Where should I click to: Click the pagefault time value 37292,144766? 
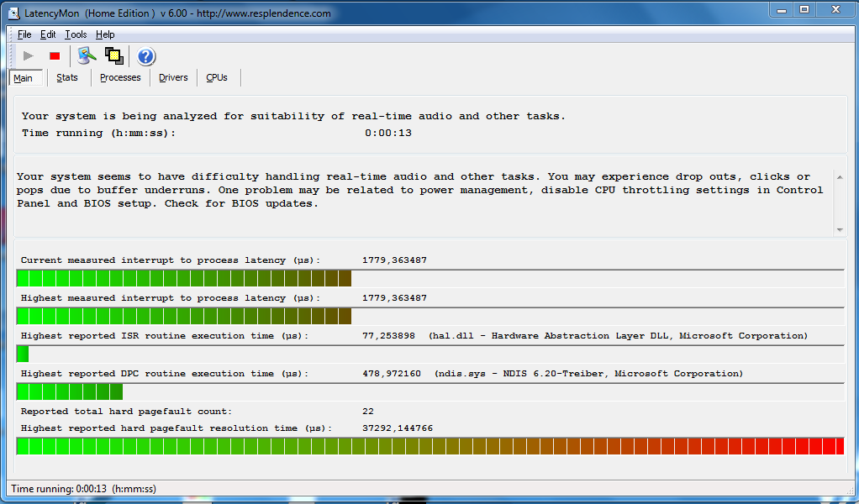click(x=398, y=428)
